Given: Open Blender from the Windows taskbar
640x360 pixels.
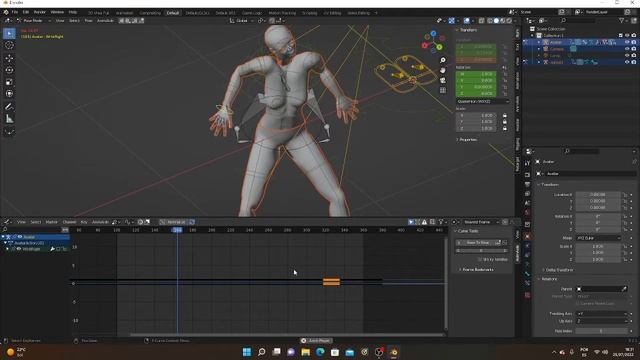Looking at the screenshot, I should [394, 352].
